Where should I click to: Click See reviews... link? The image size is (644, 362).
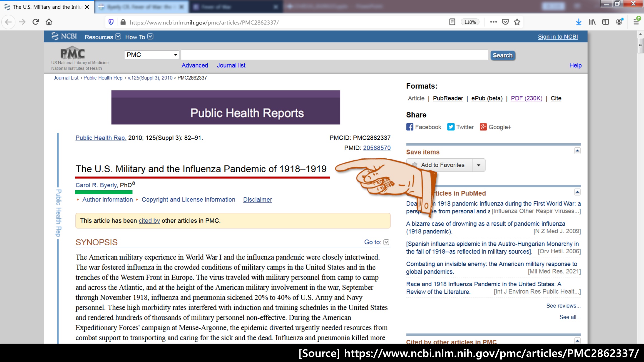coord(563,306)
